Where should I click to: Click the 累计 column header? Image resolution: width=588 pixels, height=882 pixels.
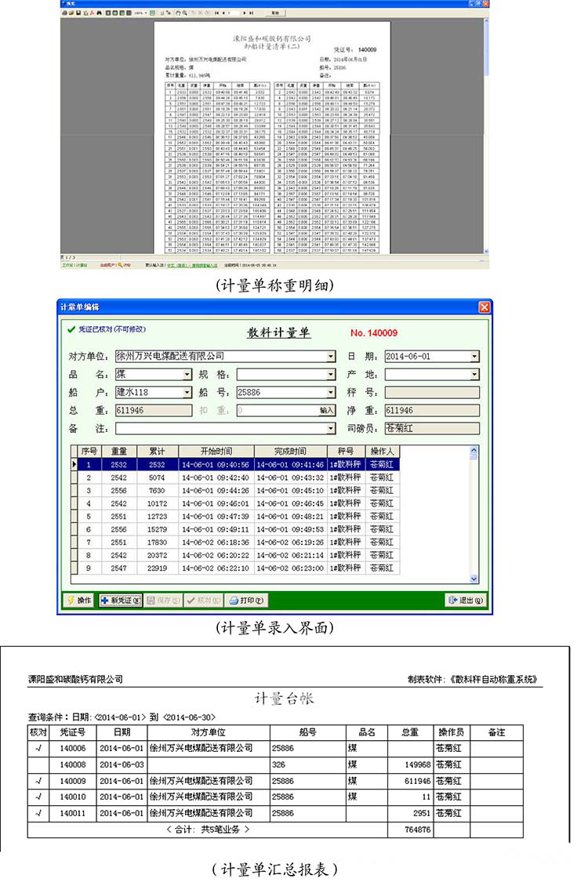[x=157, y=451]
